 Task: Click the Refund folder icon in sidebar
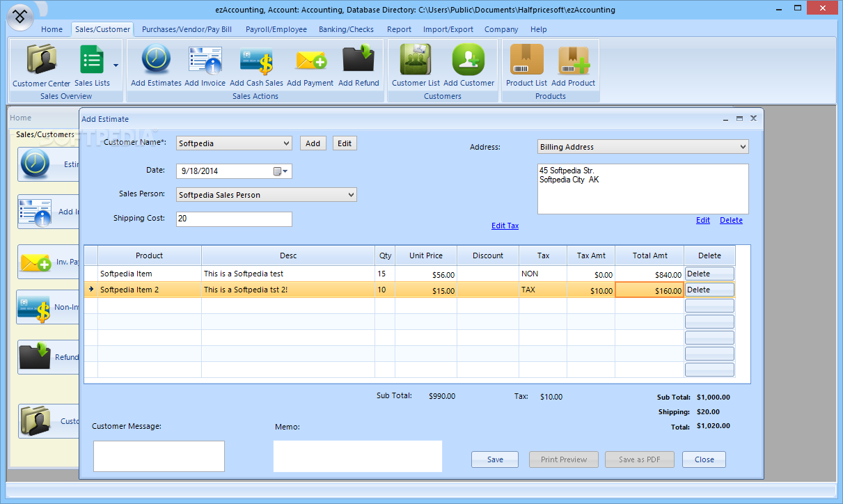(x=35, y=356)
